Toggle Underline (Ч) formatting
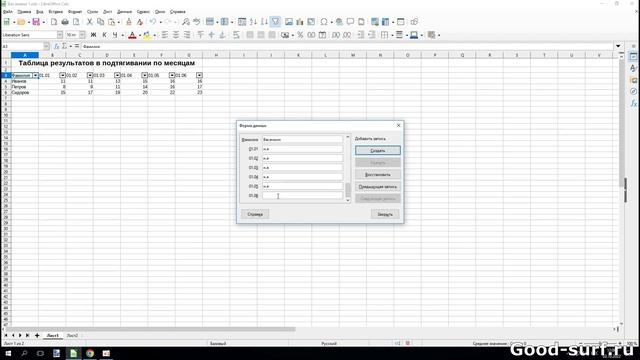Viewport: 640px width, 360px height. (115, 35)
